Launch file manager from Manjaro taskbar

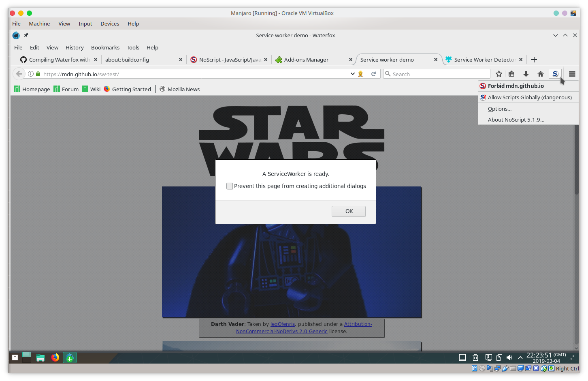point(40,357)
